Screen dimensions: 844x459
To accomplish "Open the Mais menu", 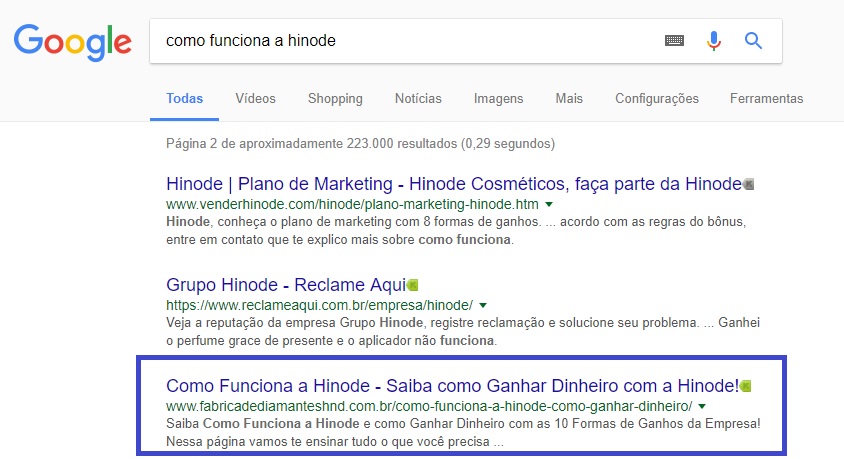I will 569,98.
